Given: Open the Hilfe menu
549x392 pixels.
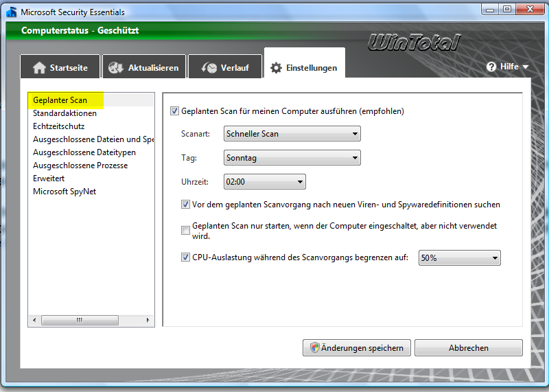Looking at the screenshot, I should click(507, 67).
